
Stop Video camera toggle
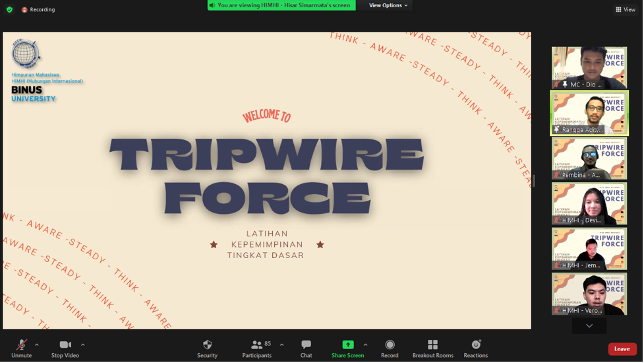[65, 348]
